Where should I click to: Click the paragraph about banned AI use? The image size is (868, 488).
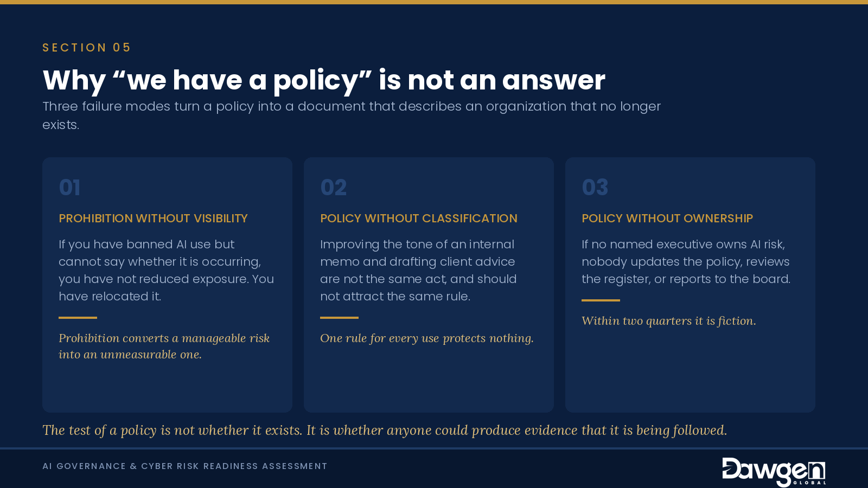tap(167, 270)
